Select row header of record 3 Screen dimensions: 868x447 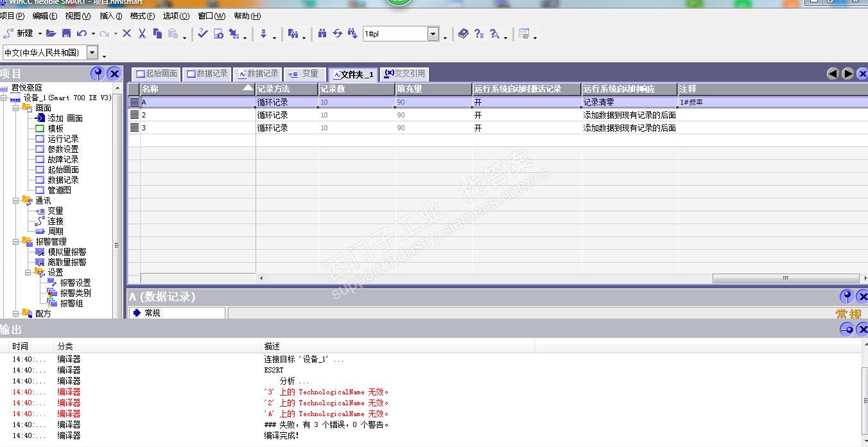[x=134, y=128]
